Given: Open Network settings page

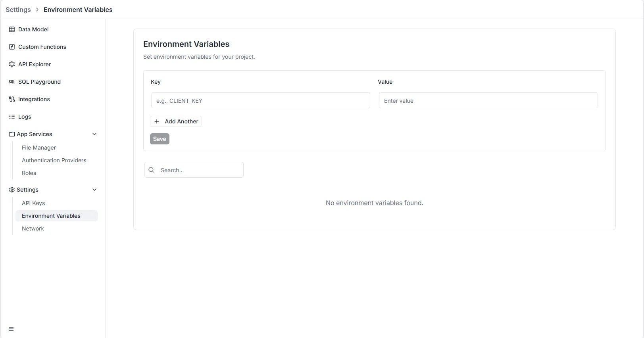Looking at the screenshot, I should click(x=33, y=229).
